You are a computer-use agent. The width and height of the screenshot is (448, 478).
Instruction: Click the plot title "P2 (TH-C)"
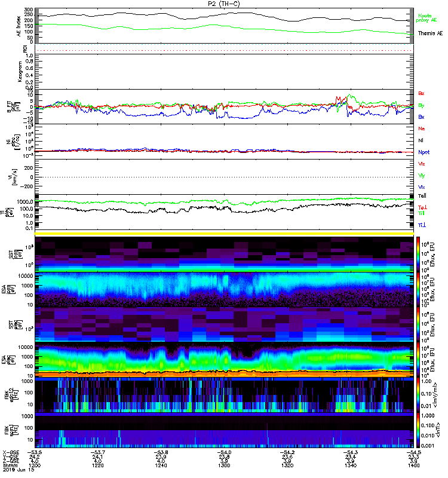(224, 4)
